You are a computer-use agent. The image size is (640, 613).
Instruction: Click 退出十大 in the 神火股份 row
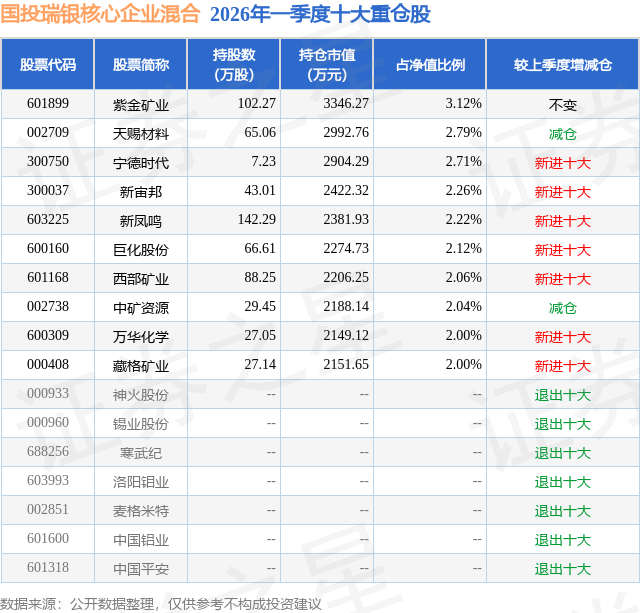tap(562, 394)
